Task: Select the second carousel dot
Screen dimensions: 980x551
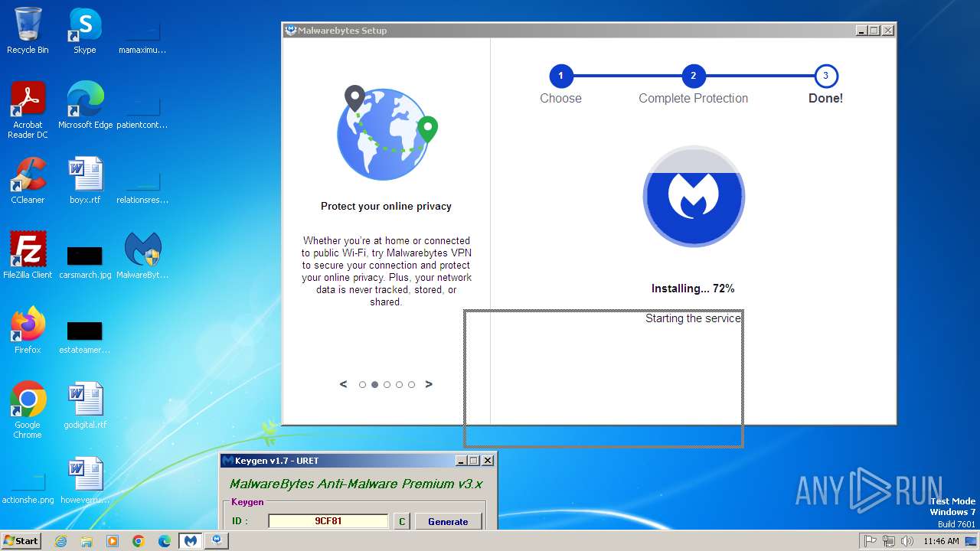Action: coord(374,385)
